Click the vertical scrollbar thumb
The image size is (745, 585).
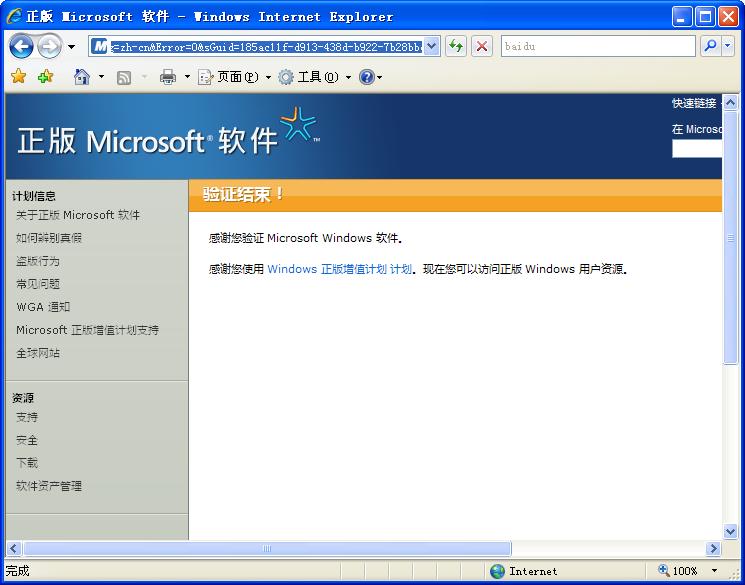click(x=730, y=238)
